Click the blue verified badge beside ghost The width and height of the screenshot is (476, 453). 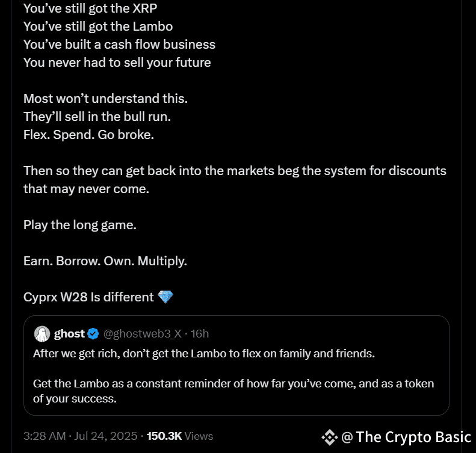(93, 334)
